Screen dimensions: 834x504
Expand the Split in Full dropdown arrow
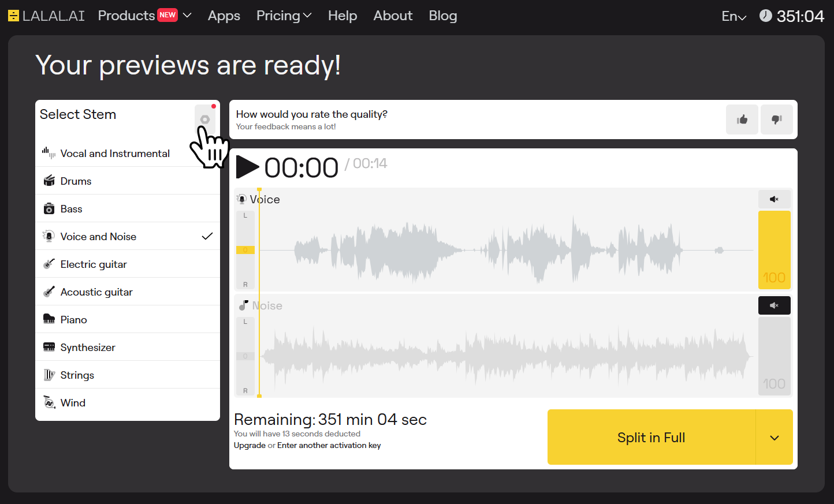pyautogui.click(x=774, y=438)
